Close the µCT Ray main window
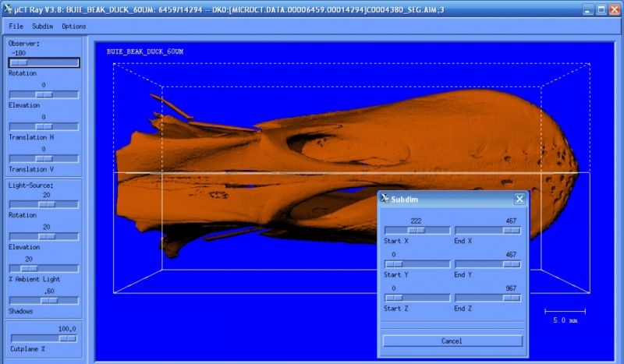The image size is (624, 364). [615, 9]
